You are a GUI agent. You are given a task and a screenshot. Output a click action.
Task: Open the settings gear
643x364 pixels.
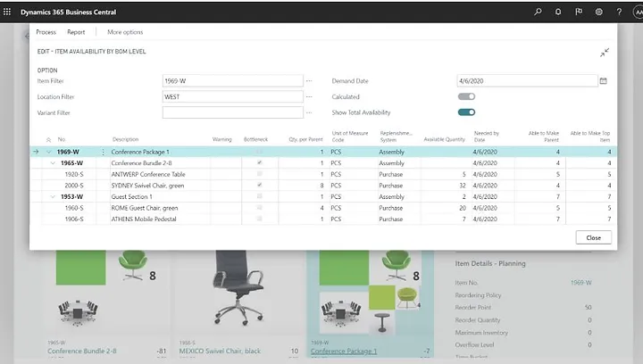tap(598, 12)
